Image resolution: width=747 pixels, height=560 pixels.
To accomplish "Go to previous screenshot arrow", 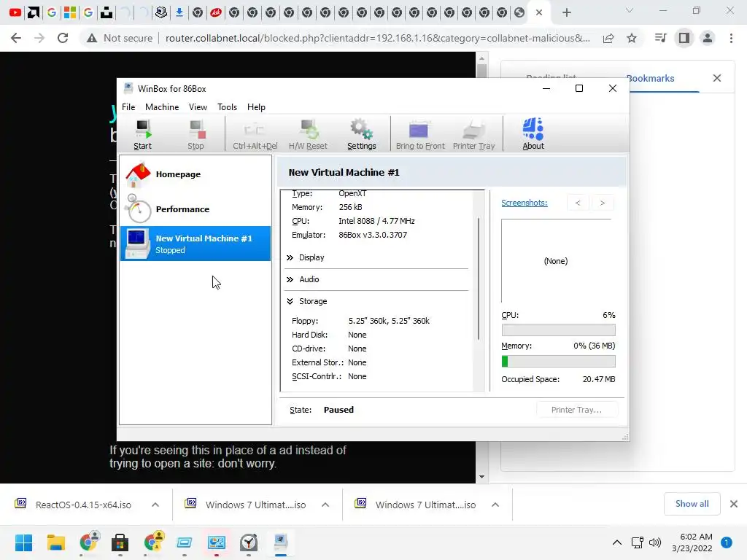I will [578, 203].
